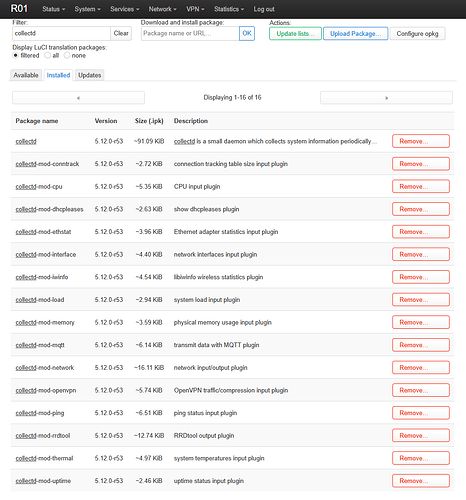
Task: Expand the Services dropdown menu
Action: (x=125, y=9)
